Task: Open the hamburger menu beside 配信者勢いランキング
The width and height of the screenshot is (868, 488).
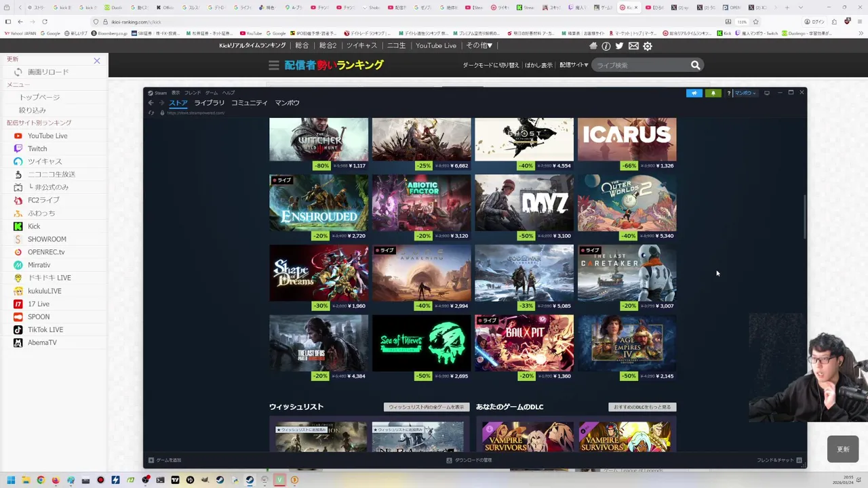Action: tap(274, 65)
